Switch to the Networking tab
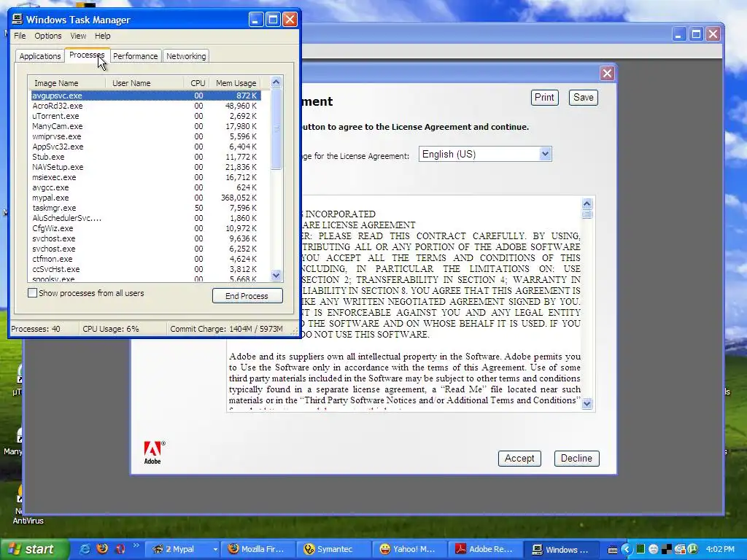This screenshot has height=560, width=747. tap(186, 55)
